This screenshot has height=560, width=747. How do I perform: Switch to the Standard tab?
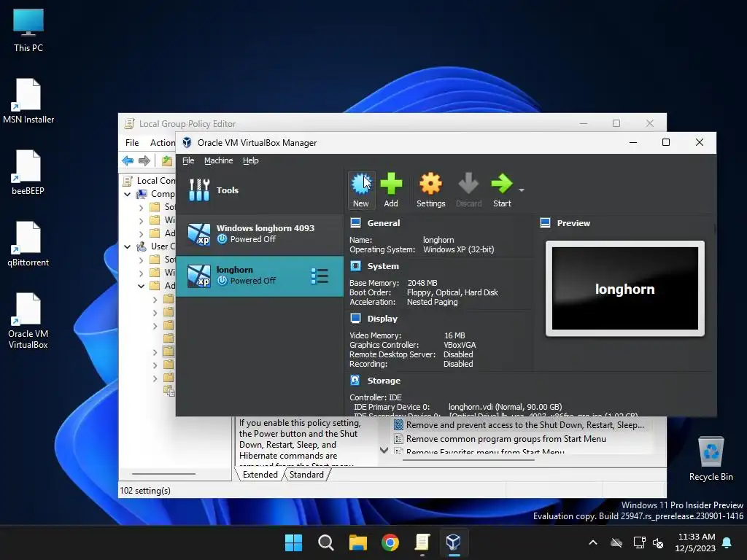point(306,474)
